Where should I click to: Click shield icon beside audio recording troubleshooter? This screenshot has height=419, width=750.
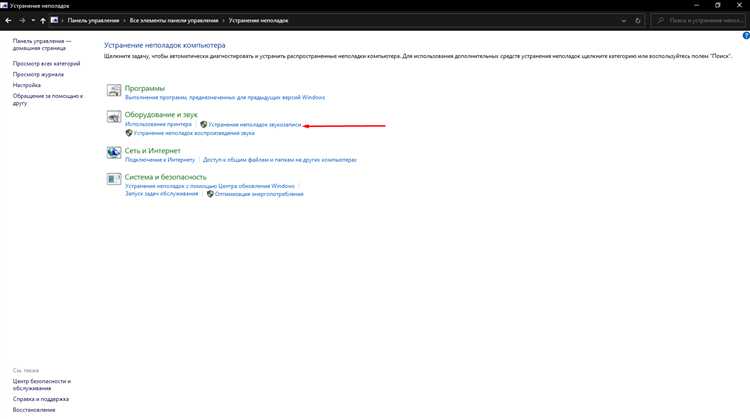204,124
